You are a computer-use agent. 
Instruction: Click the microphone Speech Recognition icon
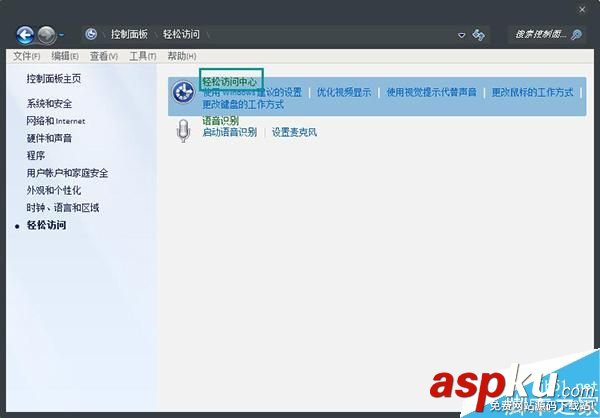[x=183, y=131]
